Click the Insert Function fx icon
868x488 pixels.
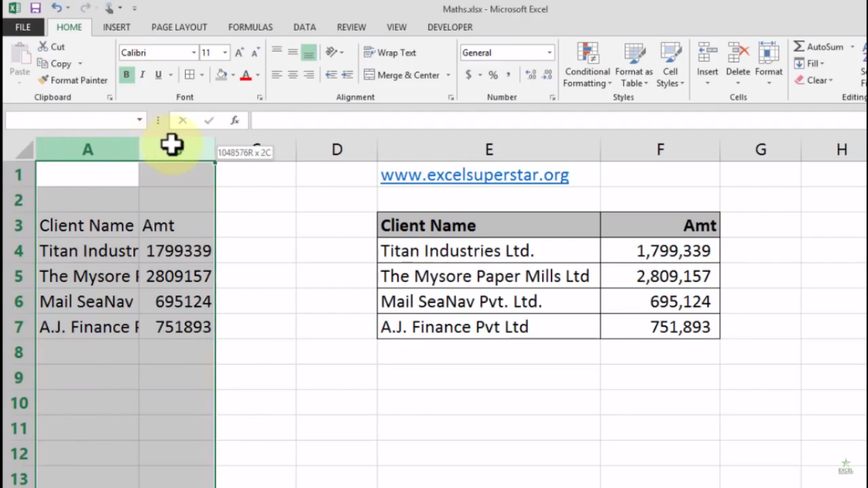(235, 120)
